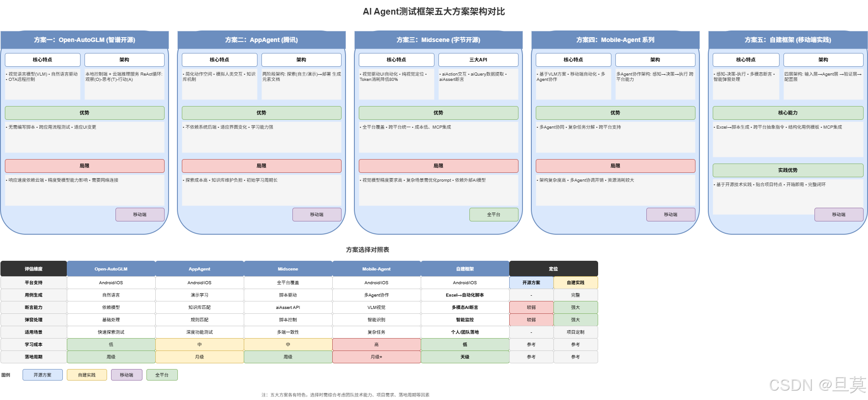
Task: Select the 规则匹配 table cell
Action: pyautogui.click(x=200, y=320)
